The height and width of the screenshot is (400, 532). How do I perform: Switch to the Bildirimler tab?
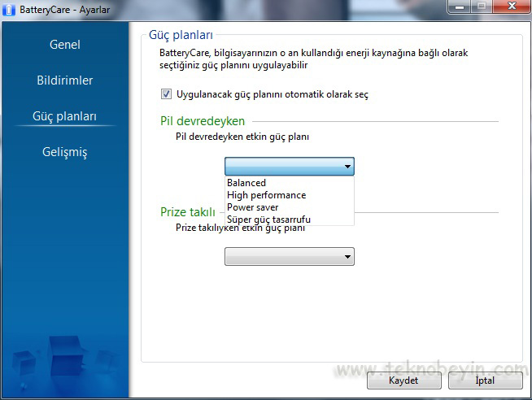coord(65,80)
